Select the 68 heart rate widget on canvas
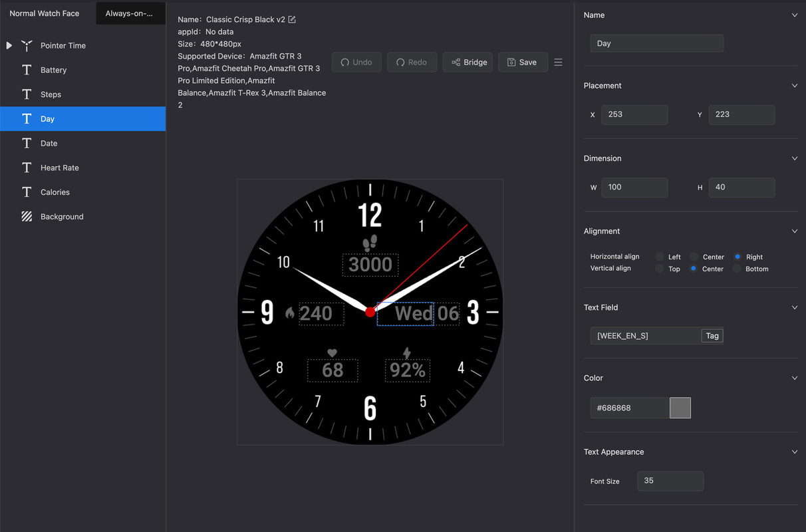This screenshot has width=806, height=532. coord(333,370)
